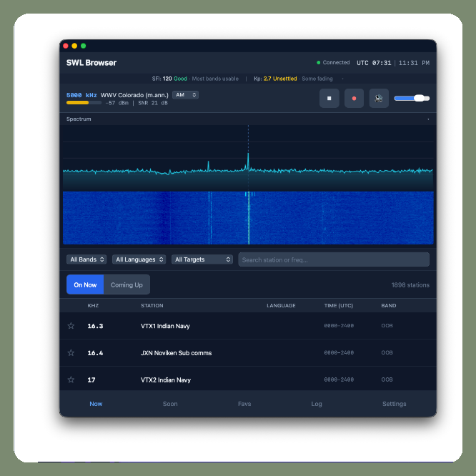Click the 5000 kHz frequency readout

click(81, 95)
